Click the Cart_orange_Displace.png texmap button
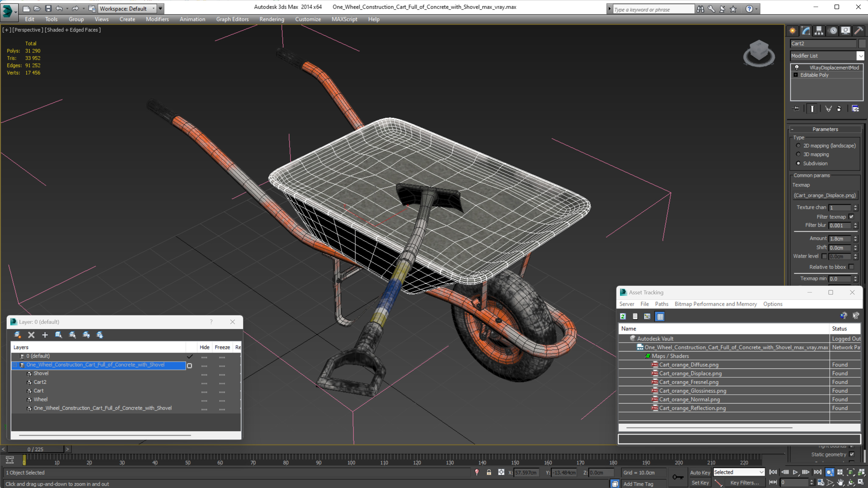The width and height of the screenshot is (868, 488). 824,195
